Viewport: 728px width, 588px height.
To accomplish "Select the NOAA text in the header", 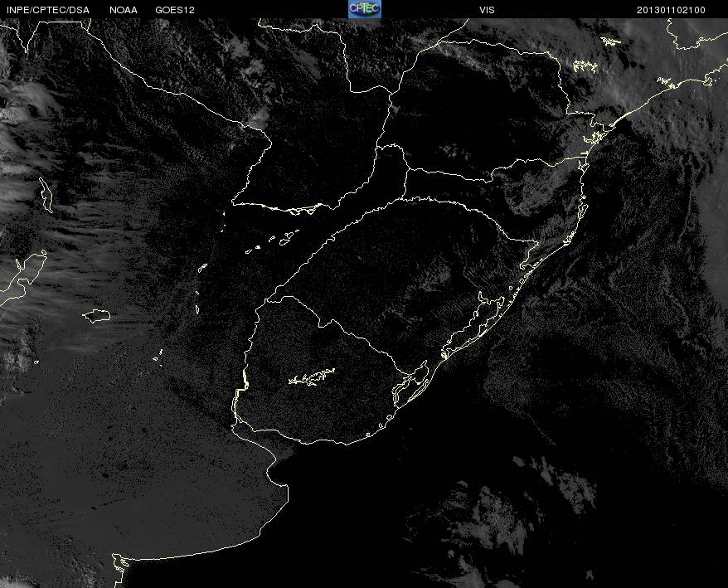I will coord(124,10).
